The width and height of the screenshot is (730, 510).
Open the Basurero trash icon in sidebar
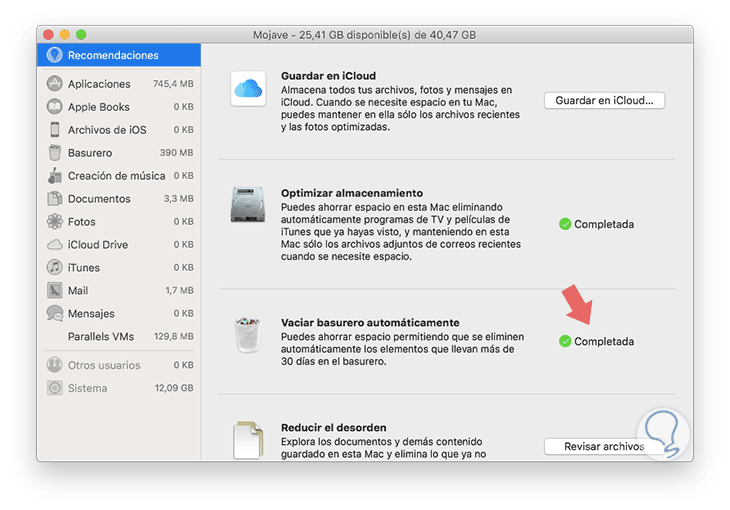[x=54, y=153]
